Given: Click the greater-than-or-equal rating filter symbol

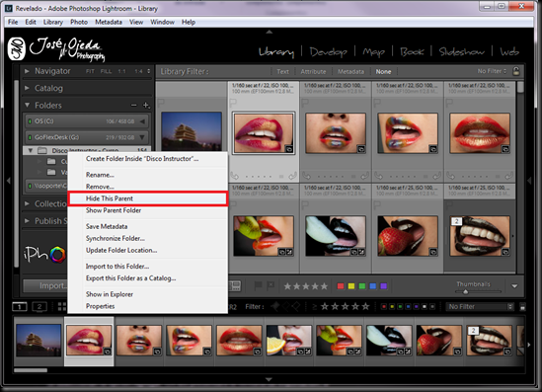Looking at the screenshot, I should pyautogui.click(x=315, y=307).
